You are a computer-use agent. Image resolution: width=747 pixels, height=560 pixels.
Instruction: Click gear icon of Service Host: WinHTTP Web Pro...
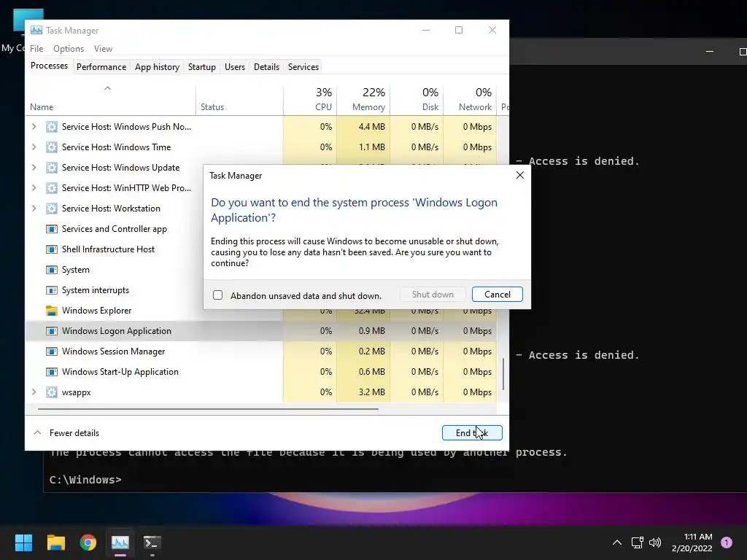tap(52, 188)
